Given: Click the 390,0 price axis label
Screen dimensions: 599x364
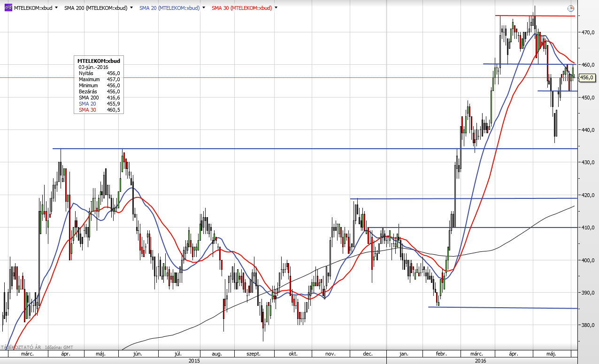Looking at the screenshot, I should 588,293.
